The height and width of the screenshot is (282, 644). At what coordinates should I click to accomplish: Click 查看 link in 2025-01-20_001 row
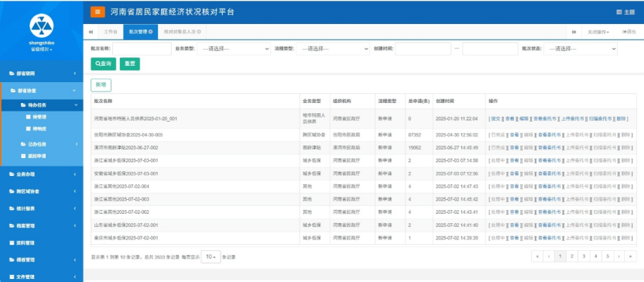(509, 119)
